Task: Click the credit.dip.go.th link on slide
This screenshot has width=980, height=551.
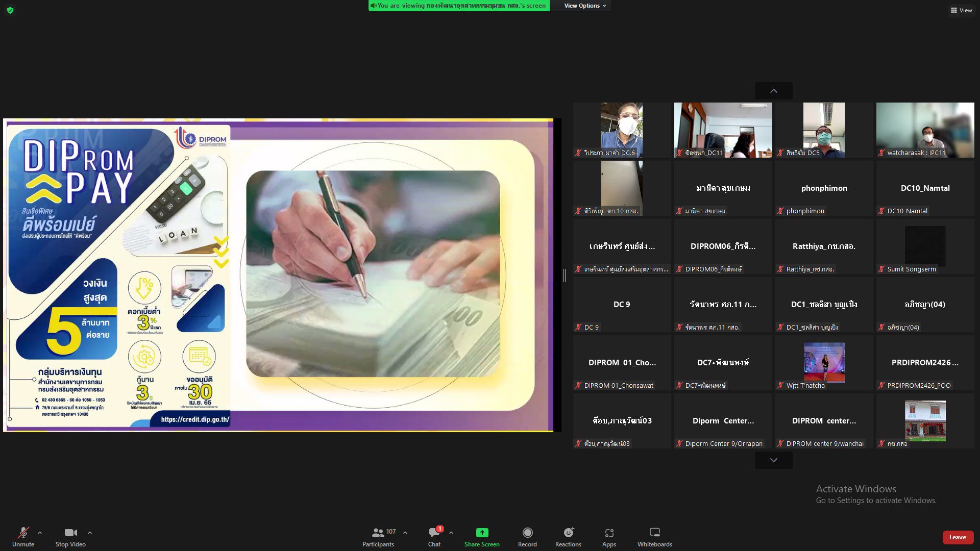Action: 195,419
